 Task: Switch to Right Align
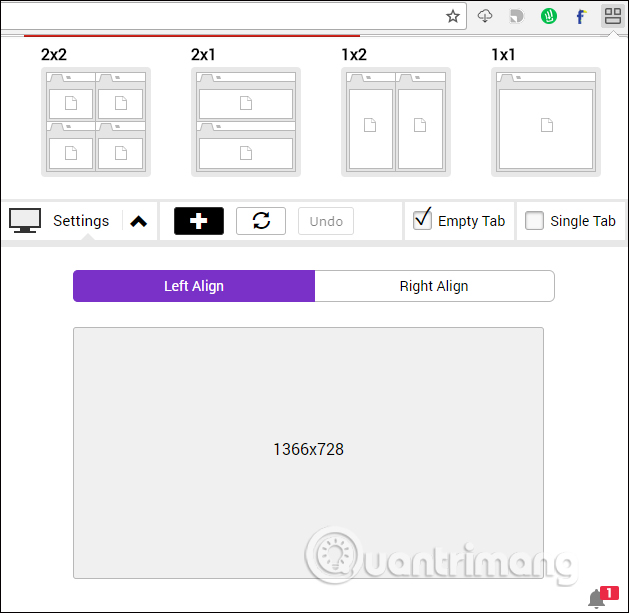point(434,286)
